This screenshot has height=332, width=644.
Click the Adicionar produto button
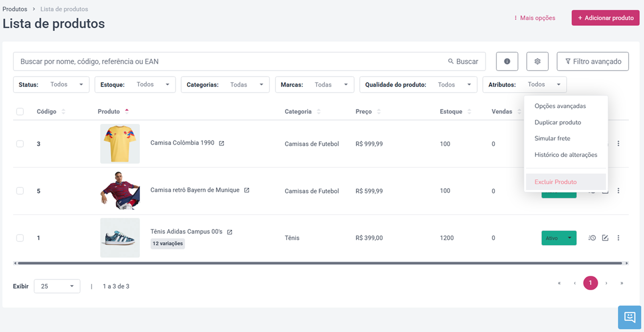tap(606, 18)
